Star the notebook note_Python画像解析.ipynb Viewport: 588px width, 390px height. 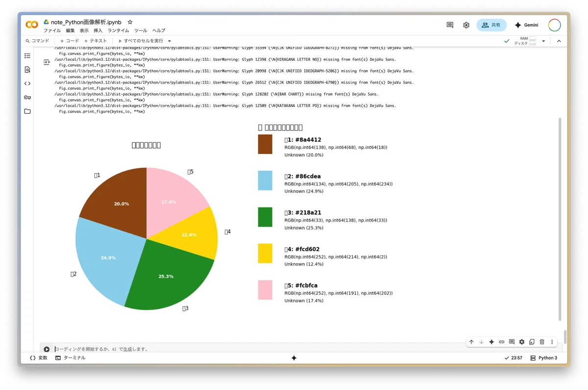130,22
